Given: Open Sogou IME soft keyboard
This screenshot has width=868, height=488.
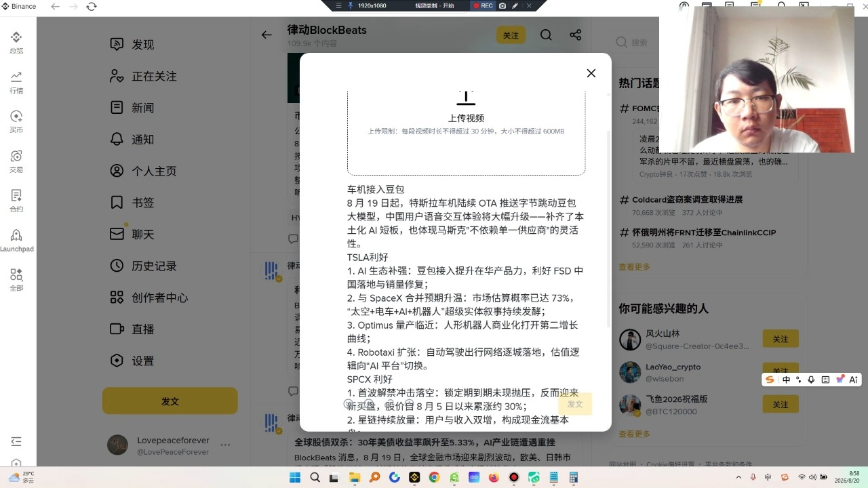Looking at the screenshot, I should coord(825,380).
